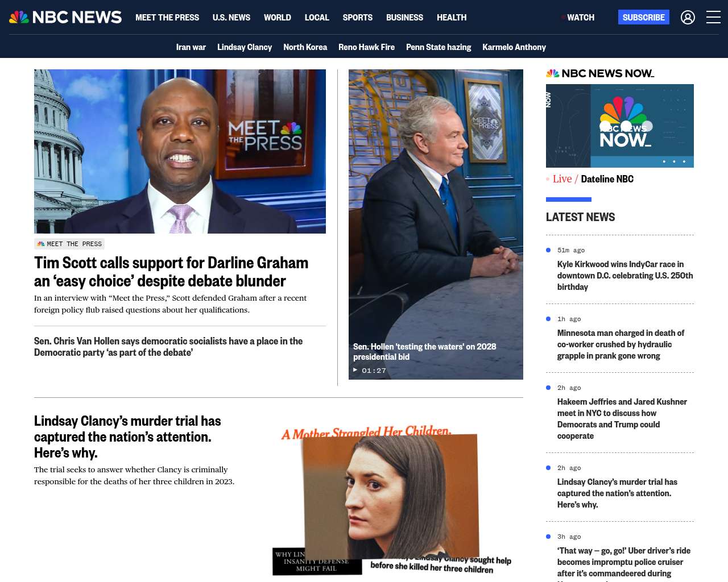The width and height of the screenshot is (728, 582).
Task: Play Sen. Hollen 2028 bid video
Action: pyautogui.click(x=436, y=225)
